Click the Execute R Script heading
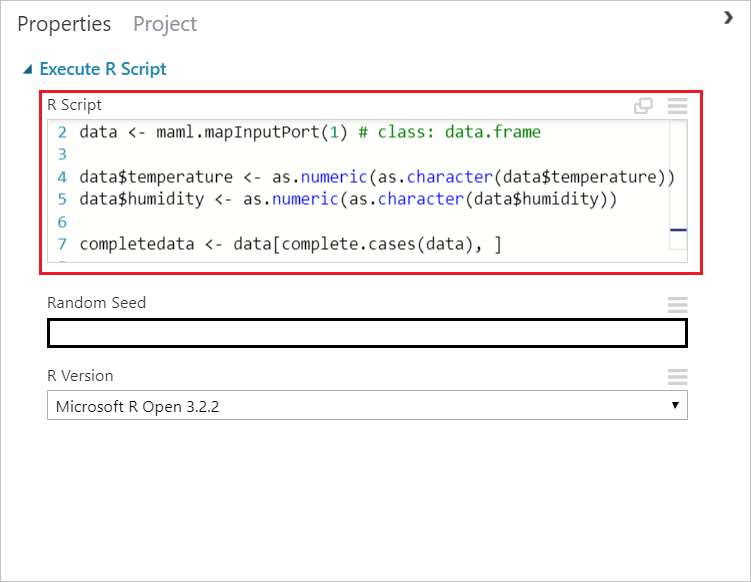Screen dimensions: 751x582 [103, 70]
